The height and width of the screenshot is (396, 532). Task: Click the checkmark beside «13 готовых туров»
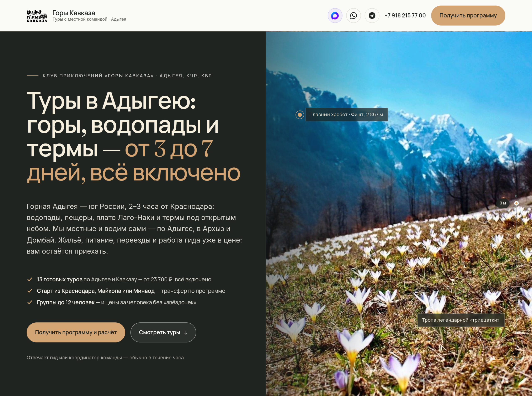pos(30,280)
